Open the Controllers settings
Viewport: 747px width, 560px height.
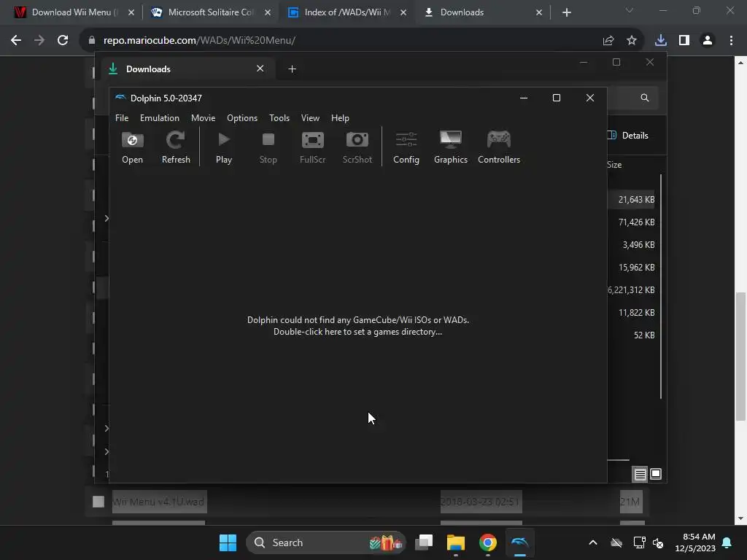499,147
